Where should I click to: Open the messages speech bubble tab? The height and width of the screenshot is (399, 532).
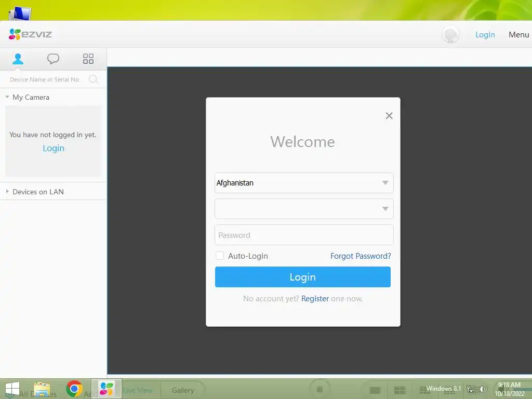coord(53,59)
